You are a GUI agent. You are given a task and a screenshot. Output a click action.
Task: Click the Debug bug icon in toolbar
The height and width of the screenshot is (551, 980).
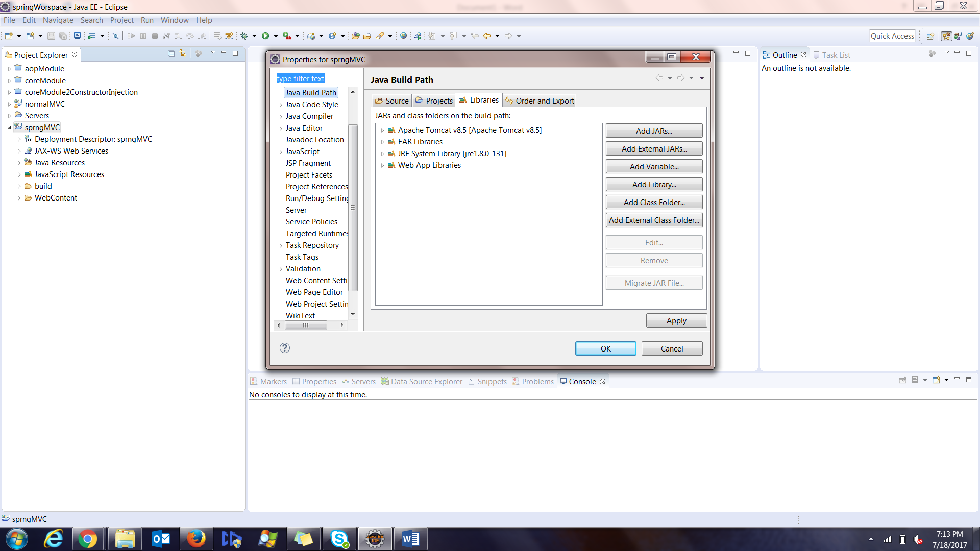coord(244,36)
